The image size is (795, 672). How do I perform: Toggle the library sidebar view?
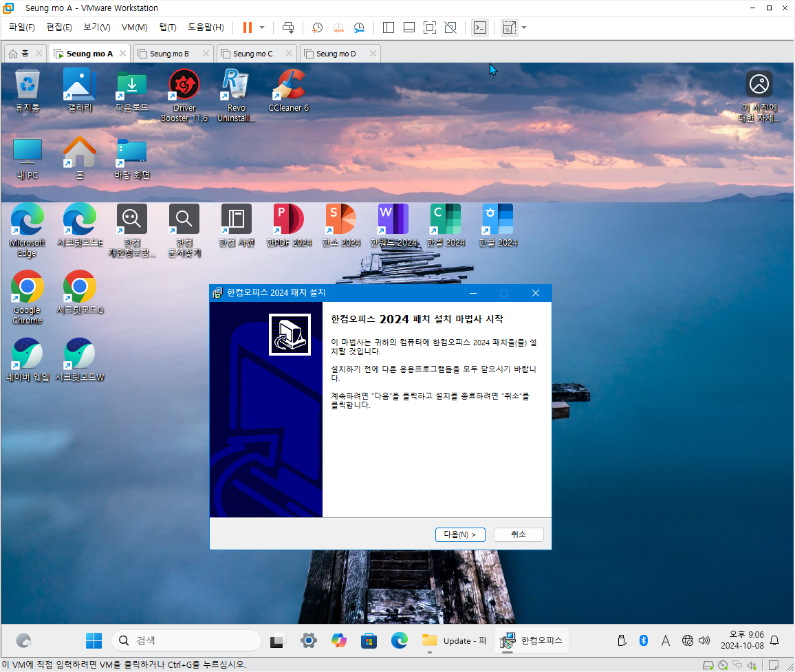coord(389,28)
